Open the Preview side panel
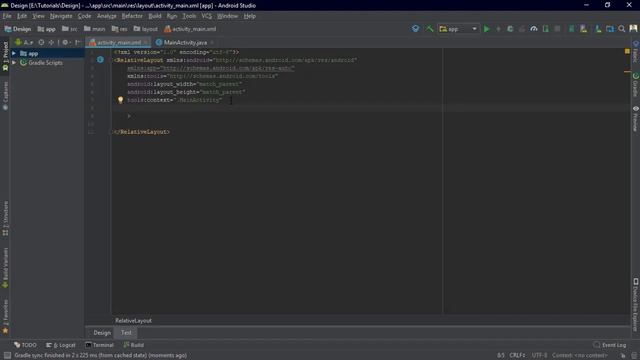The width and height of the screenshot is (640, 360). point(636,119)
